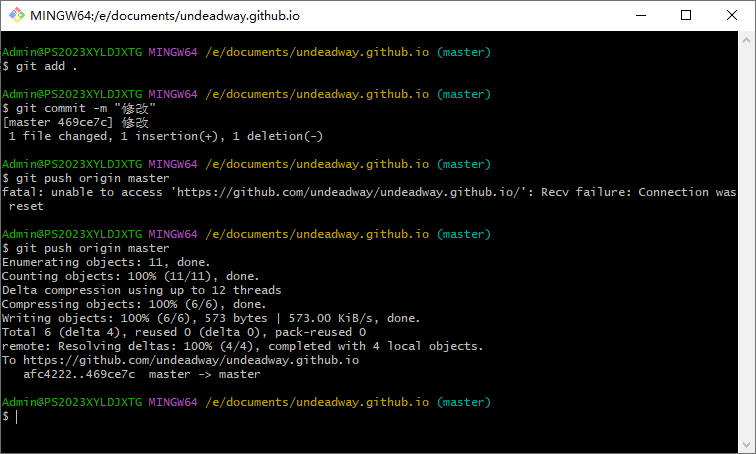Click '1 file changed, 1 insertion(+), 1 deletion(-)' line

pos(165,136)
